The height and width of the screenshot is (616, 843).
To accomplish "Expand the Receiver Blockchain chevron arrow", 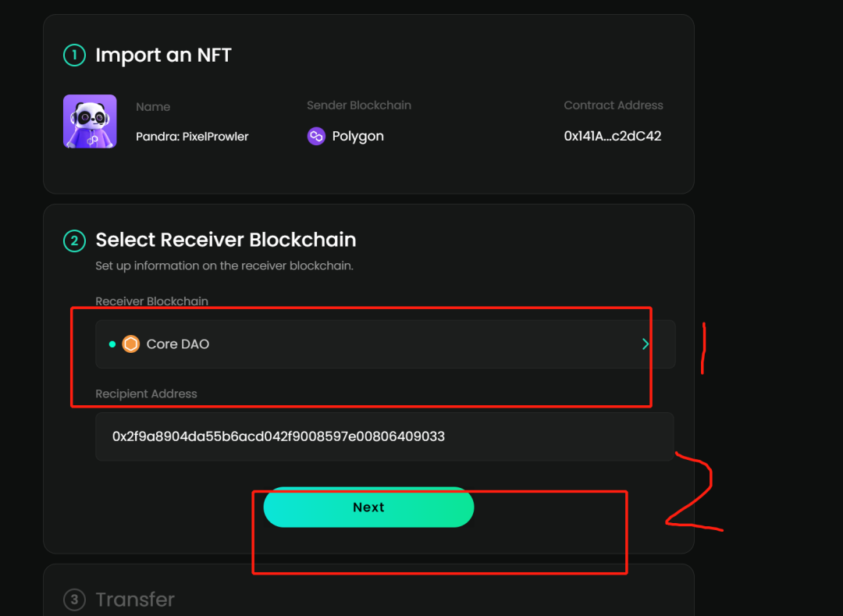I will point(646,344).
